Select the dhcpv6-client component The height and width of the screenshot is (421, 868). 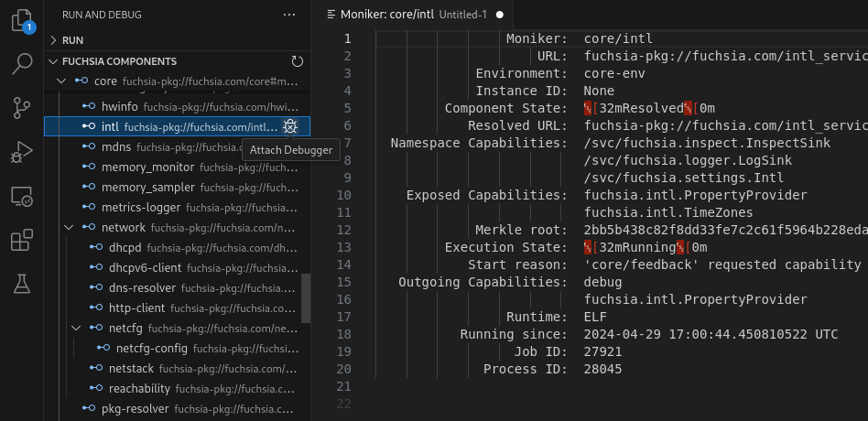tap(177, 268)
